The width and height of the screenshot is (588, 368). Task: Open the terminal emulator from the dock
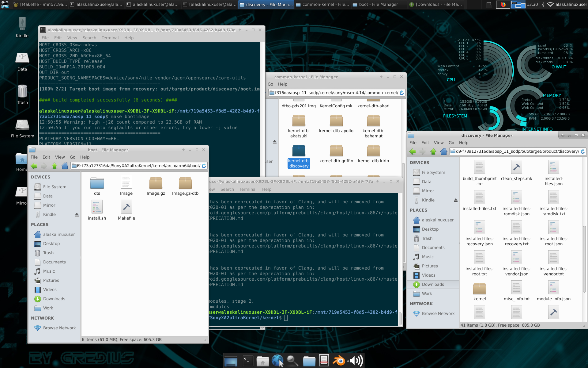248,361
